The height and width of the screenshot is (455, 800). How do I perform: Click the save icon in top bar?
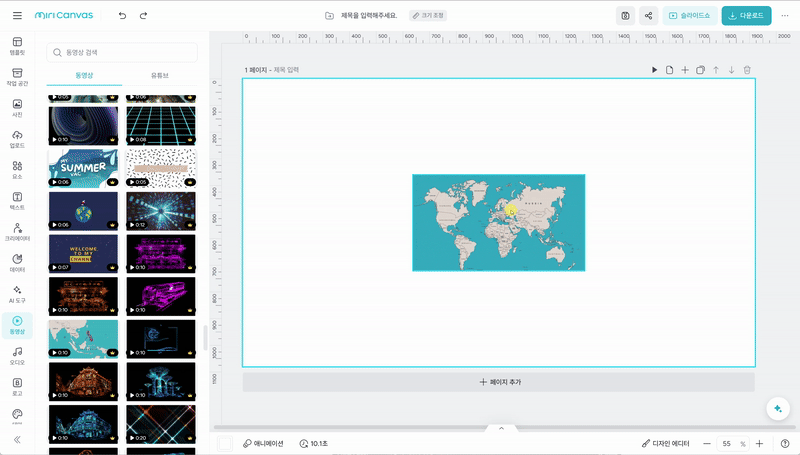[x=625, y=16]
